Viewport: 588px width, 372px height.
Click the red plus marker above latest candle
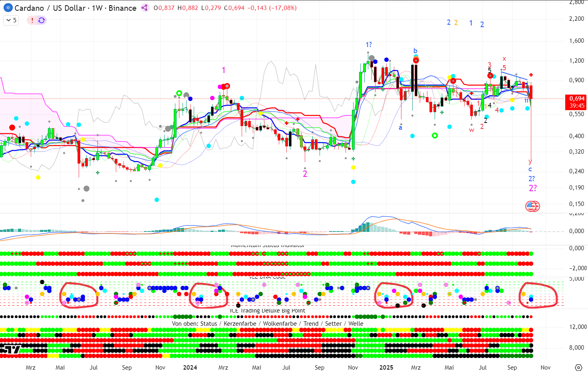531,75
